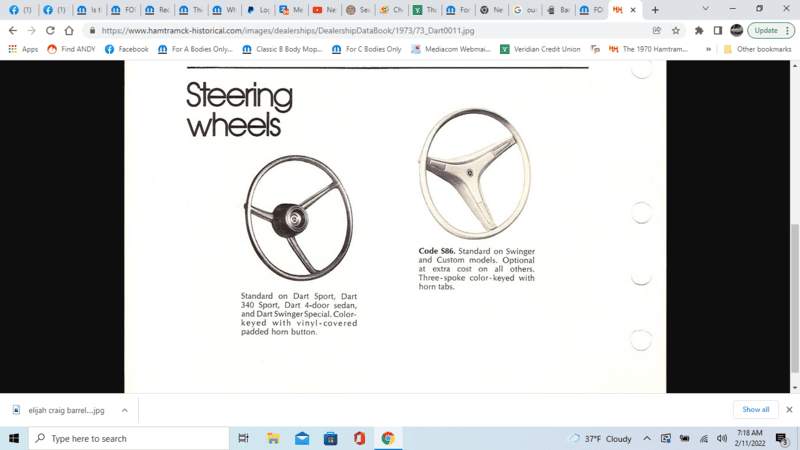This screenshot has width=800, height=450.
Task: Click the Chrome Update button
Action: tap(769, 30)
